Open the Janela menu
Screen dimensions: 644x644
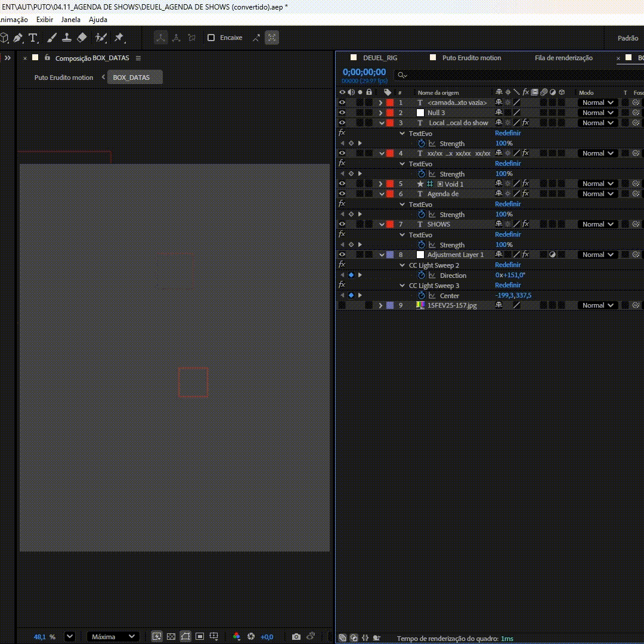point(70,19)
